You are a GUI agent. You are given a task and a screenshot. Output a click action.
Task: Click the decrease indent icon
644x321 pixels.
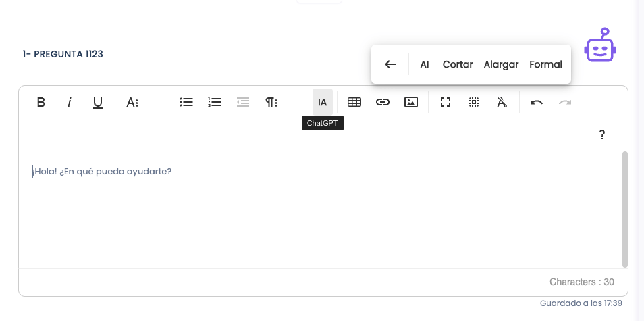pyautogui.click(x=243, y=102)
